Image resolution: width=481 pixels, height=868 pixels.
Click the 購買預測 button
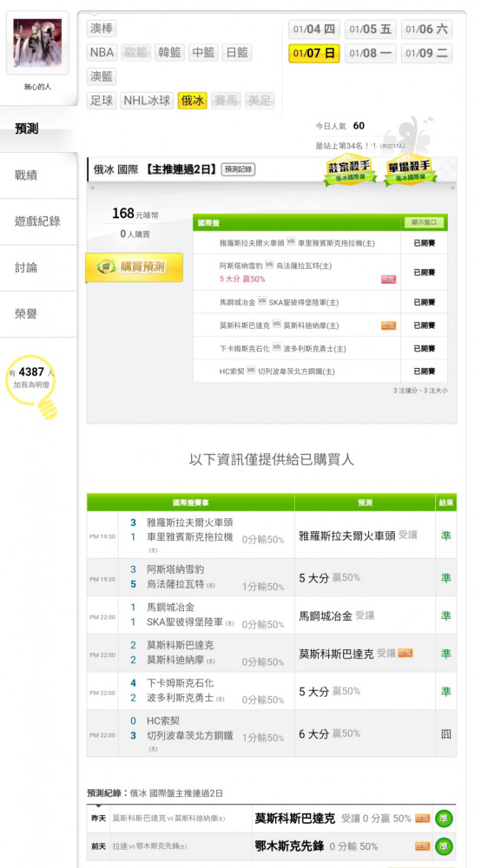point(135,267)
